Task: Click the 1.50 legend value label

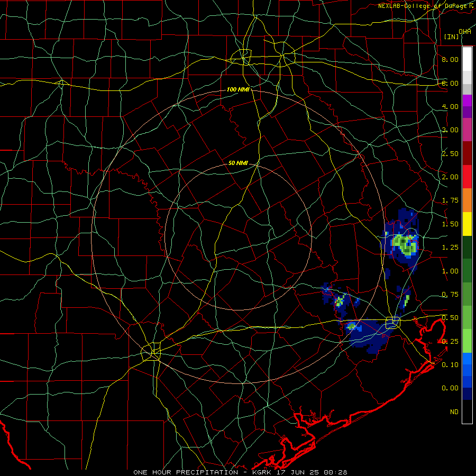Action: click(x=450, y=224)
